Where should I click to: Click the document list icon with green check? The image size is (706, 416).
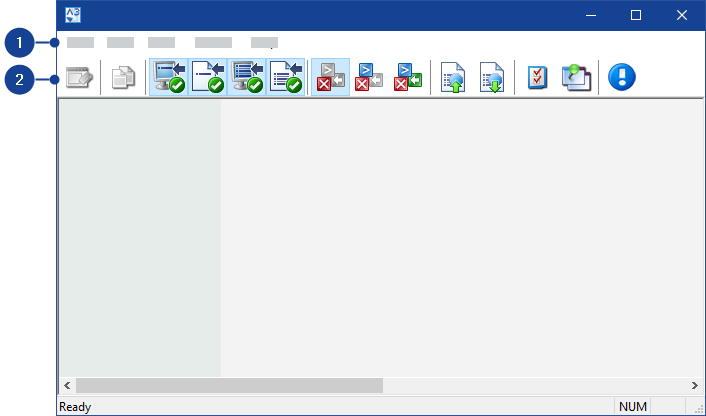286,78
